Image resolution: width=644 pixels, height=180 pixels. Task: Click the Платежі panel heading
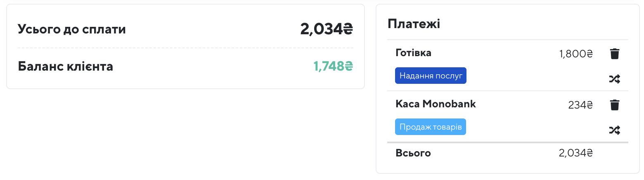(x=414, y=24)
